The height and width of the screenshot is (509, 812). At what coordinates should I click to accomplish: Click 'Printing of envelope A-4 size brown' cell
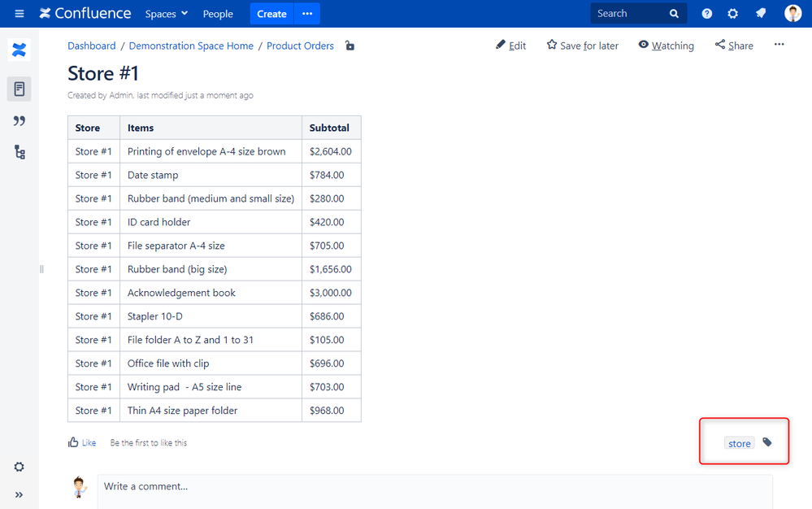pyautogui.click(x=211, y=152)
